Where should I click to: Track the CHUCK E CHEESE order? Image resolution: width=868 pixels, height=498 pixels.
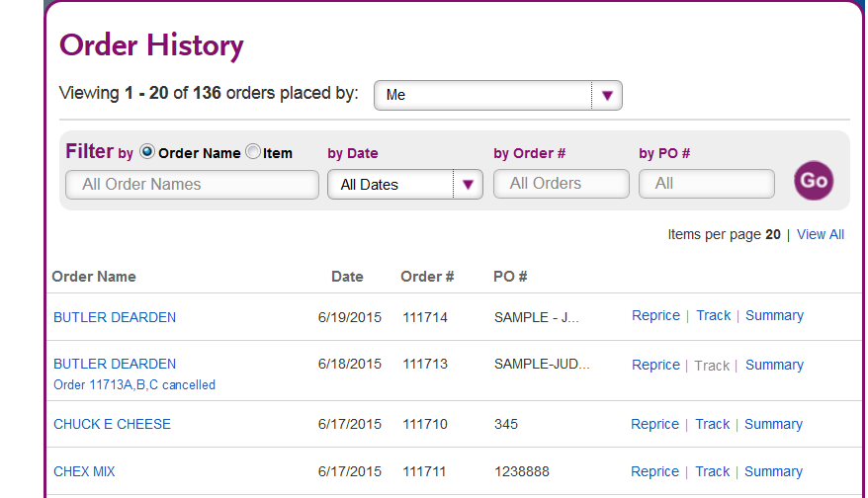[x=712, y=425]
